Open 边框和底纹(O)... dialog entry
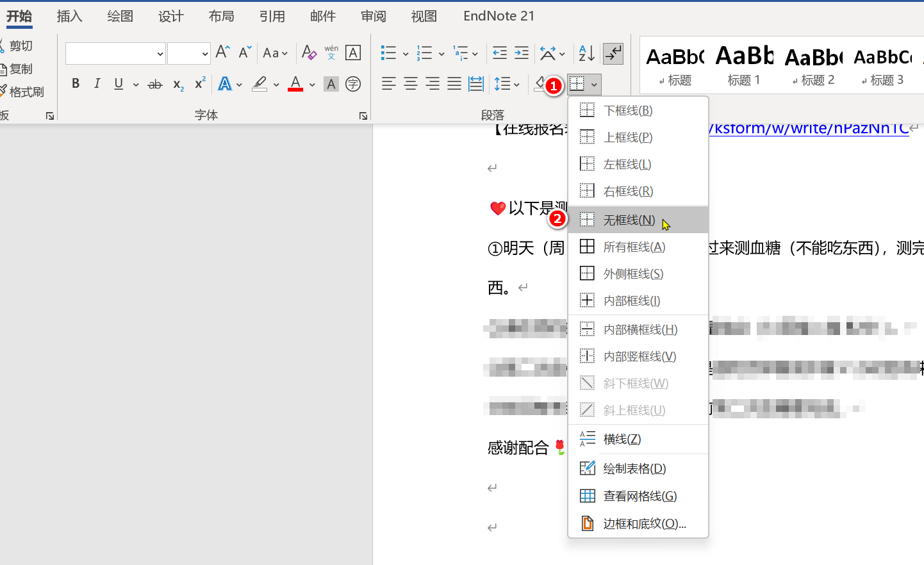 644,523
